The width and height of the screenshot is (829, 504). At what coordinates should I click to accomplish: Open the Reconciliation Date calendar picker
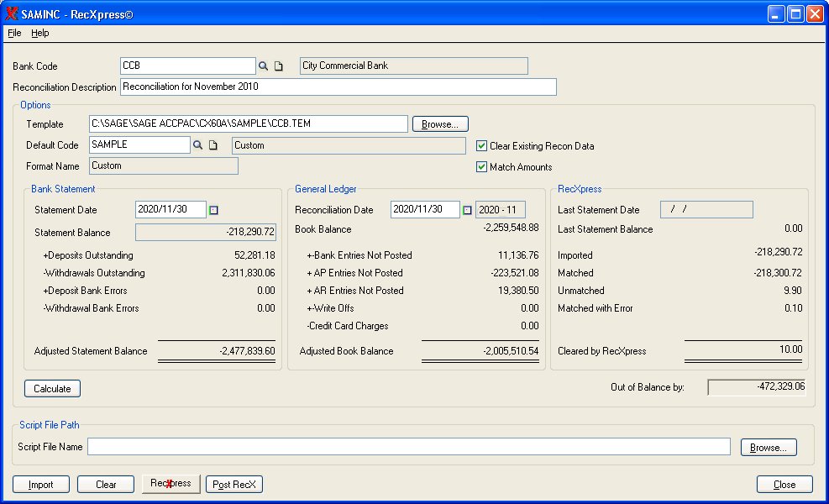(467, 210)
